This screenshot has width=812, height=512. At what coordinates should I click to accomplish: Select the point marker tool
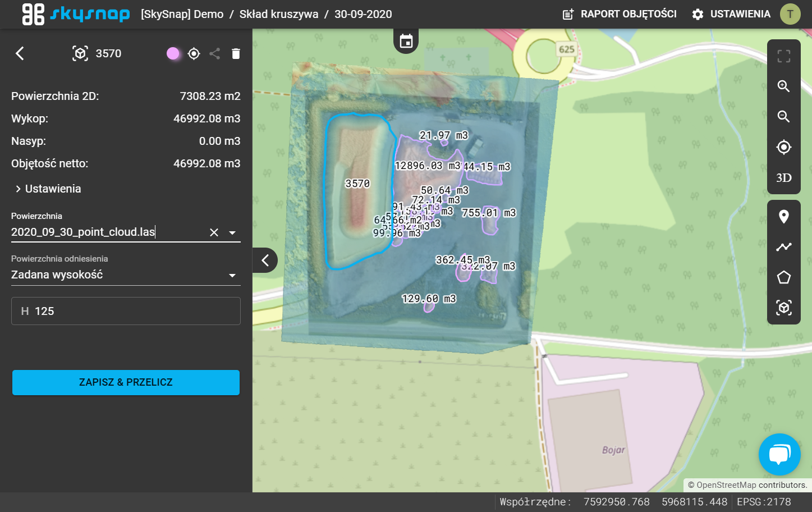click(784, 217)
